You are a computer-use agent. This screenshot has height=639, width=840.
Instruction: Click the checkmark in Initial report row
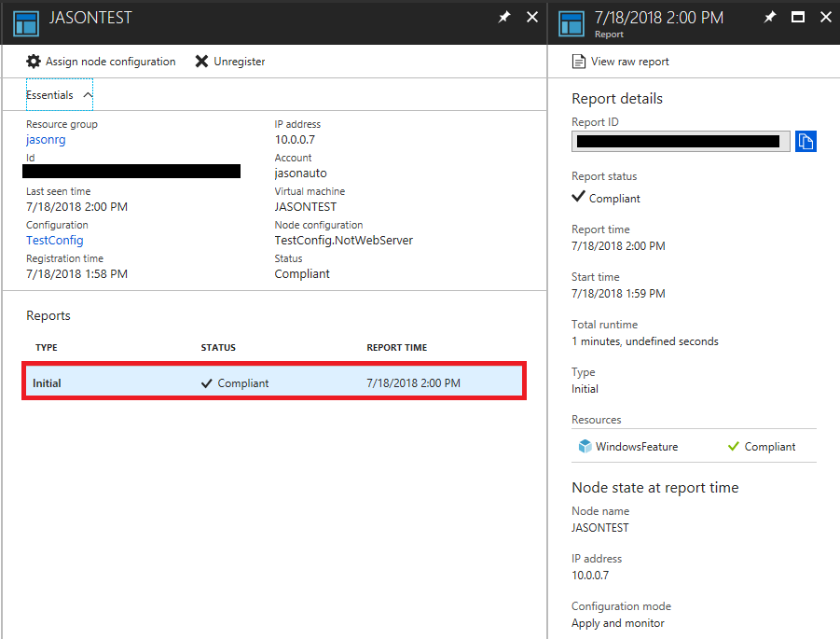[207, 383]
